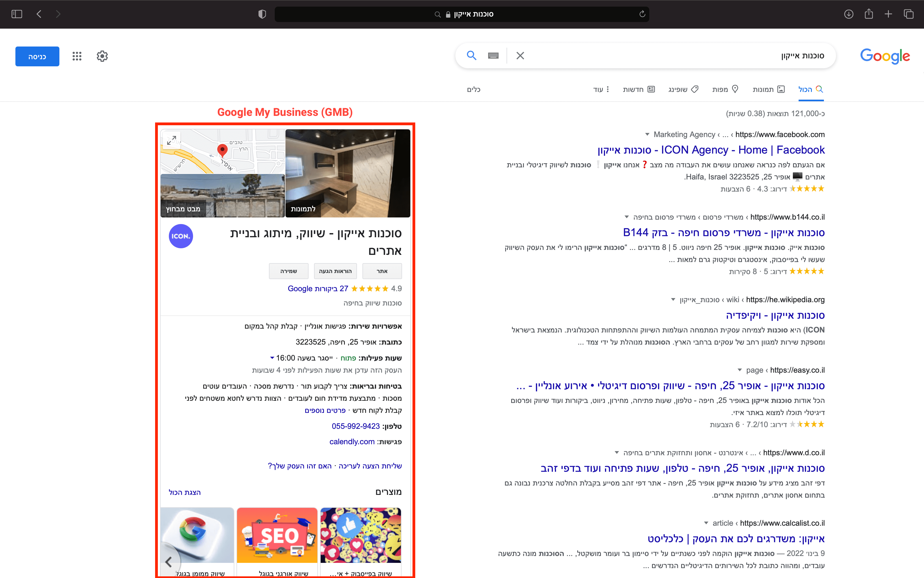Open the office photo thumbnail לתמונות
Screen dimensions: 924x578
[348, 173]
